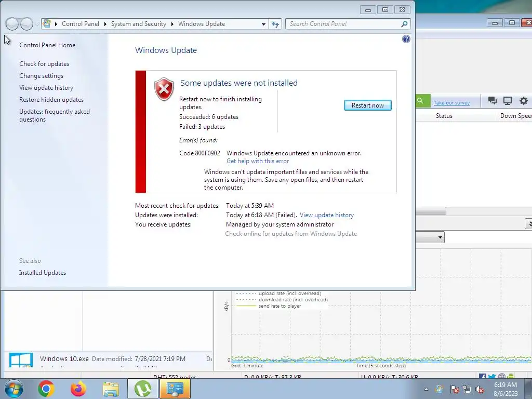Image resolution: width=532 pixels, height=399 pixels.
Task: Open View update history in sidebar
Action: 46,87
